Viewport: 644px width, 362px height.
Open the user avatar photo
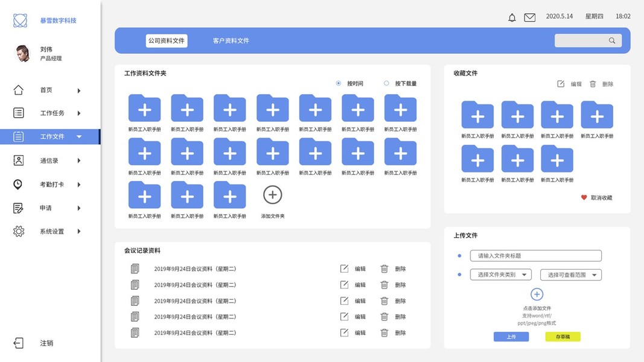pyautogui.click(x=22, y=53)
